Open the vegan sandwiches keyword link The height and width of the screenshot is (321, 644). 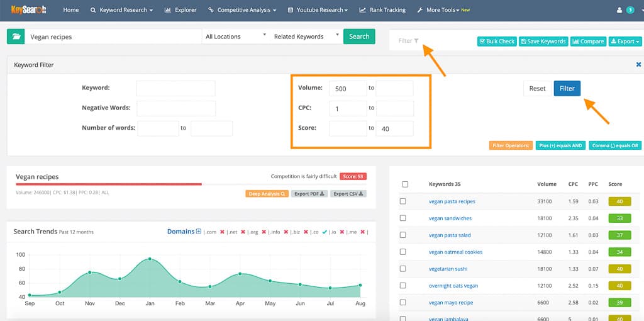[x=450, y=218]
